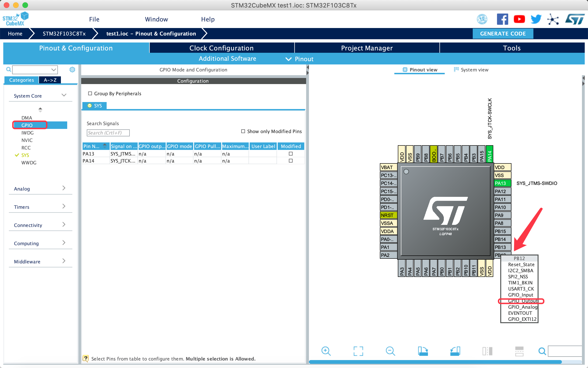Enable Group By Peripherals checkbox

click(90, 93)
